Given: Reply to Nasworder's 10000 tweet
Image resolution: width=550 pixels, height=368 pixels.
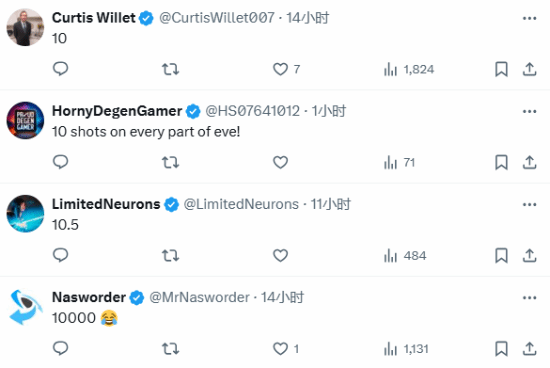Looking at the screenshot, I should pyautogui.click(x=60, y=348).
